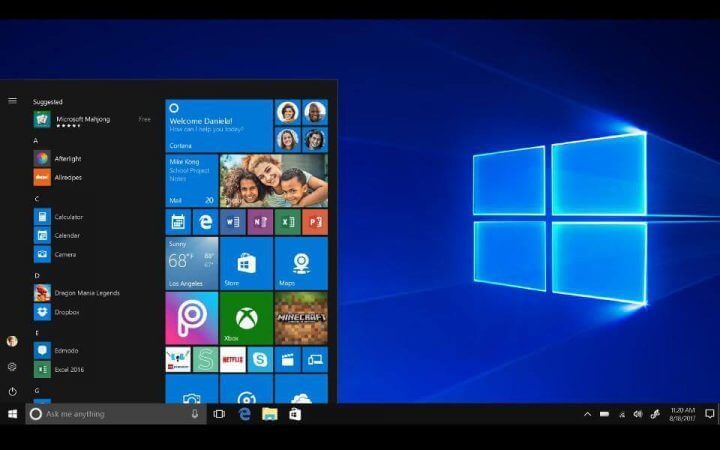Open the Skype tile

(260, 359)
